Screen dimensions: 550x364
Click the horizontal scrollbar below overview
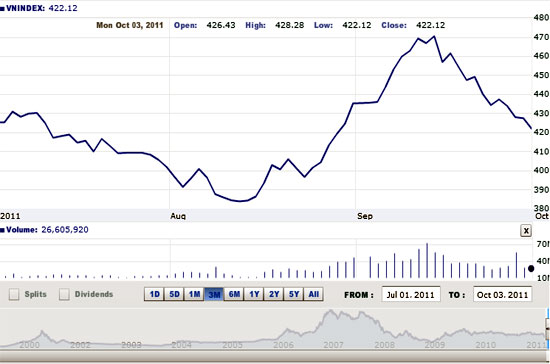coord(273,356)
